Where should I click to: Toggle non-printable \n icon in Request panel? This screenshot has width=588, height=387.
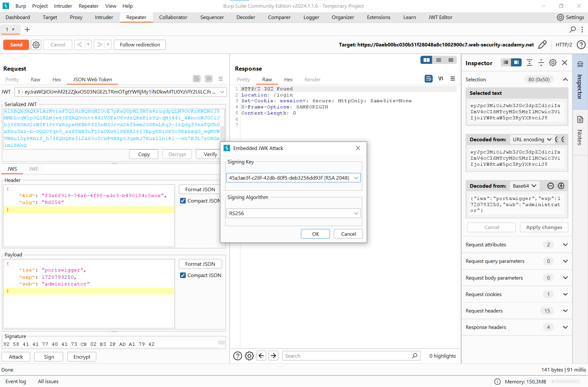pyautogui.click(x=209, y=79)
